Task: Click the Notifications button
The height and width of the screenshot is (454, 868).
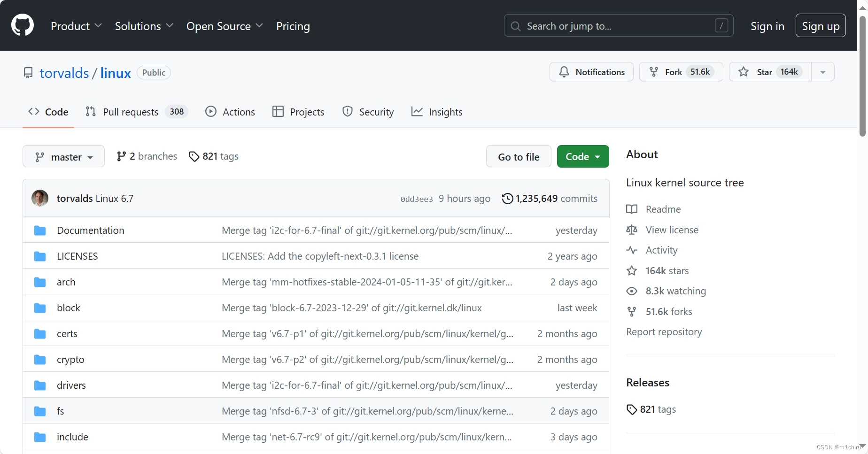Action: [591, 72]
